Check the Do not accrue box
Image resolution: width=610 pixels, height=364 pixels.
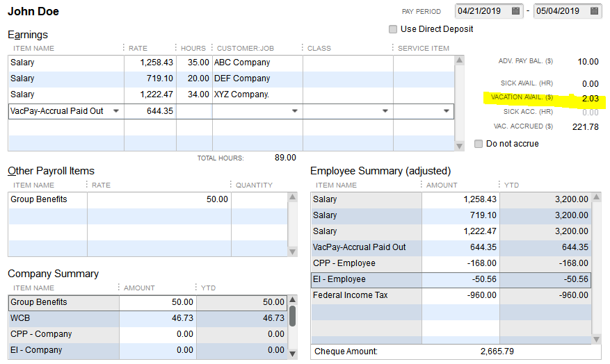tap(479, 144)
